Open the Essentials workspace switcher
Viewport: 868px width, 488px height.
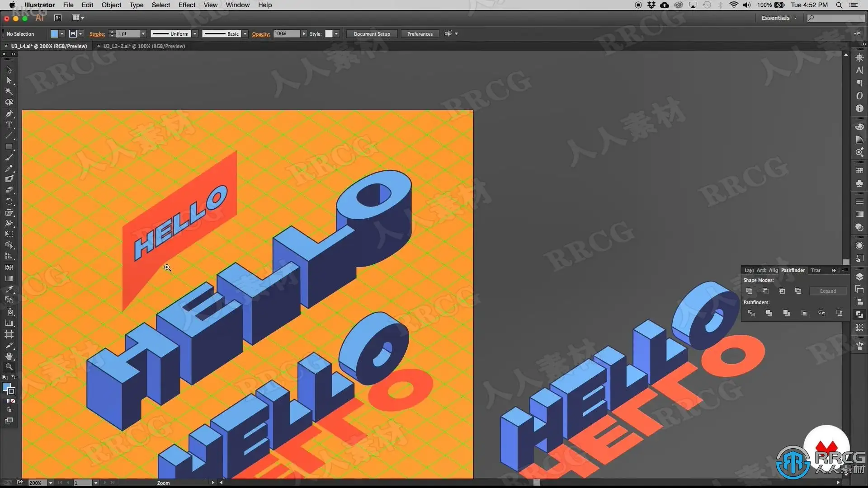click(x=779, y=18)
